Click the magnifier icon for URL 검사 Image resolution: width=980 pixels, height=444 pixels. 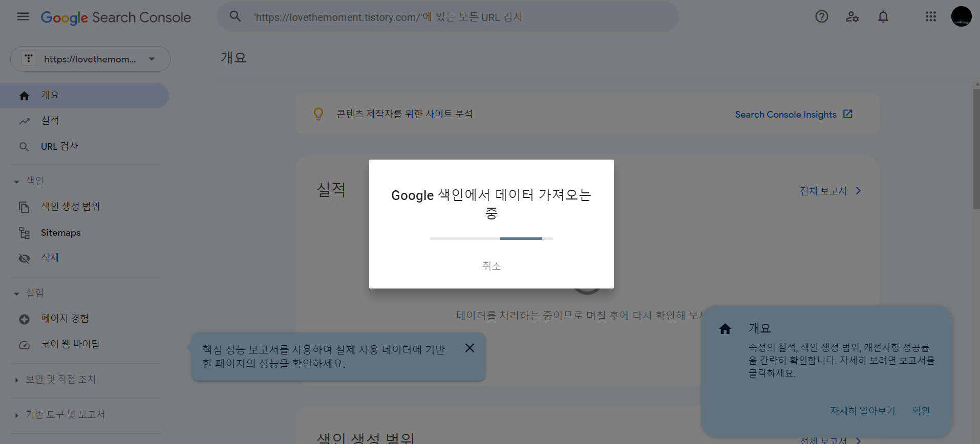point(24,147)
